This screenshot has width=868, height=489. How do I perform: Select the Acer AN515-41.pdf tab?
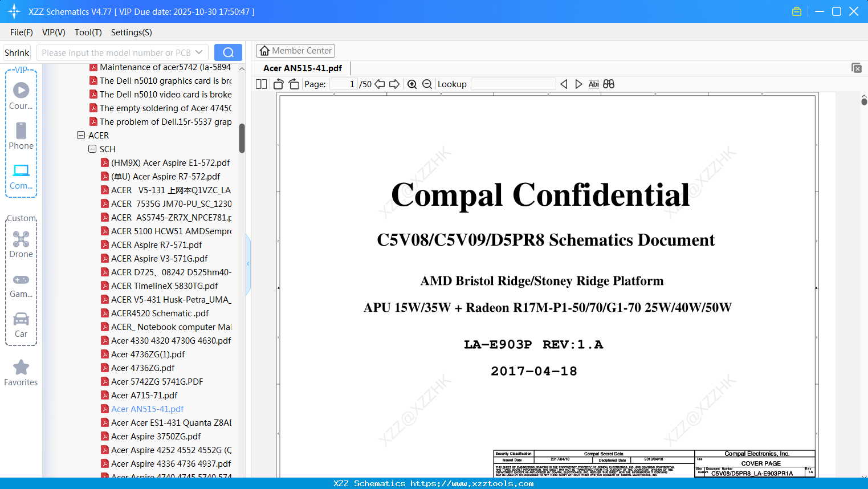pyautogui.click(x=303, y=68)
